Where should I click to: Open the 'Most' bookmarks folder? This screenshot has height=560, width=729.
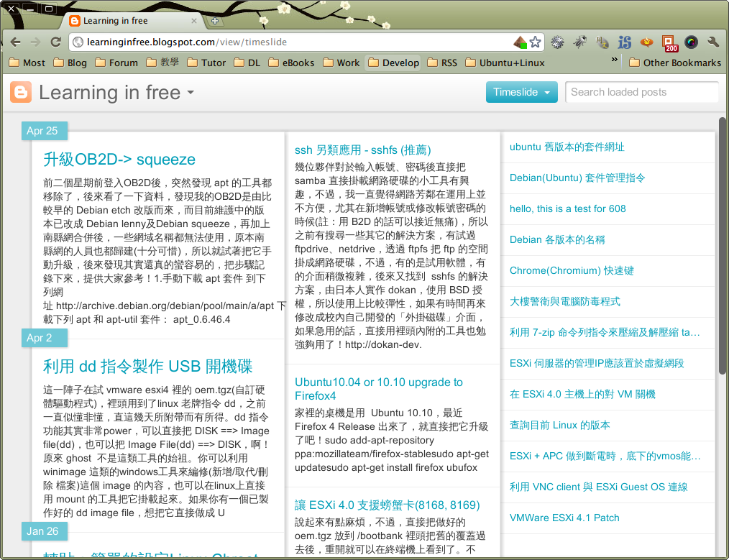coord(27,63)
